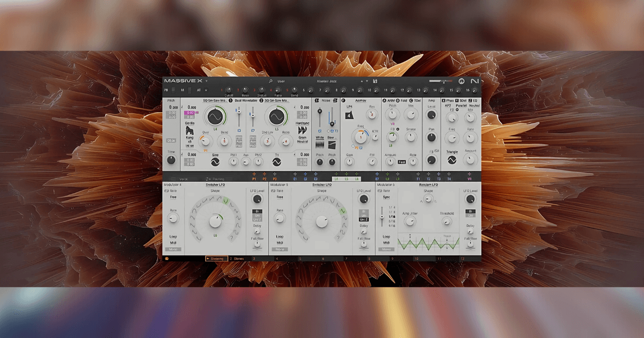Click the floppy disk save preset icon
The height and width of the screenshot is (338, 644).
click(375, 81)
